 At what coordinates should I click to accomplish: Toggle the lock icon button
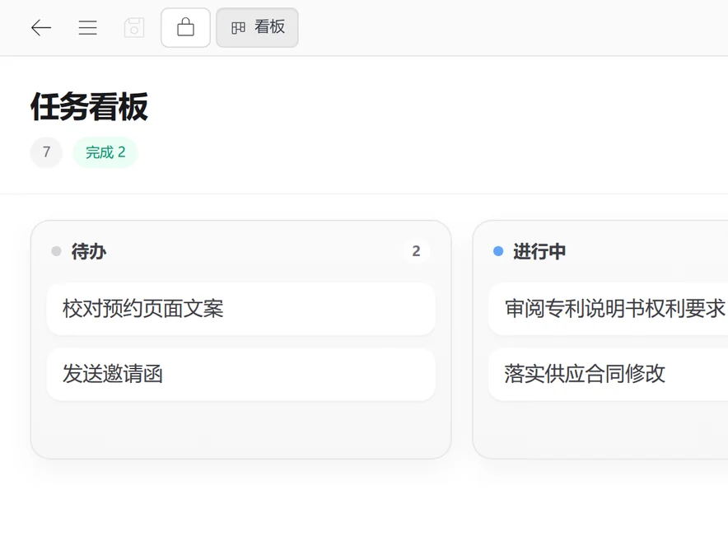point(186,27)
